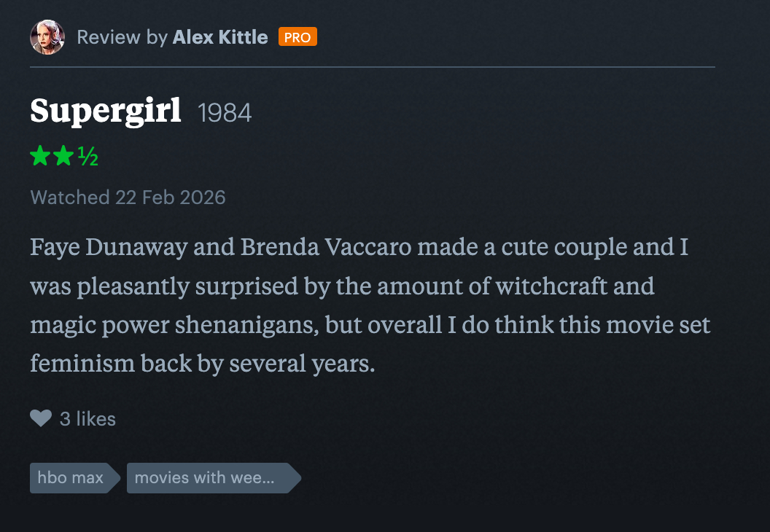
Task: View the 3 likes list
Action: (x=87, y=419)
